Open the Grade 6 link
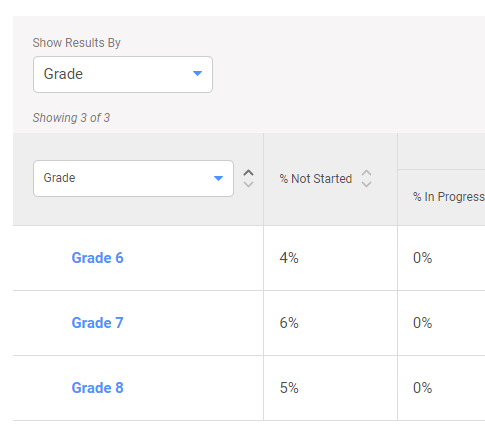This screenshot has width=485, height=434. tap(97, 258)
